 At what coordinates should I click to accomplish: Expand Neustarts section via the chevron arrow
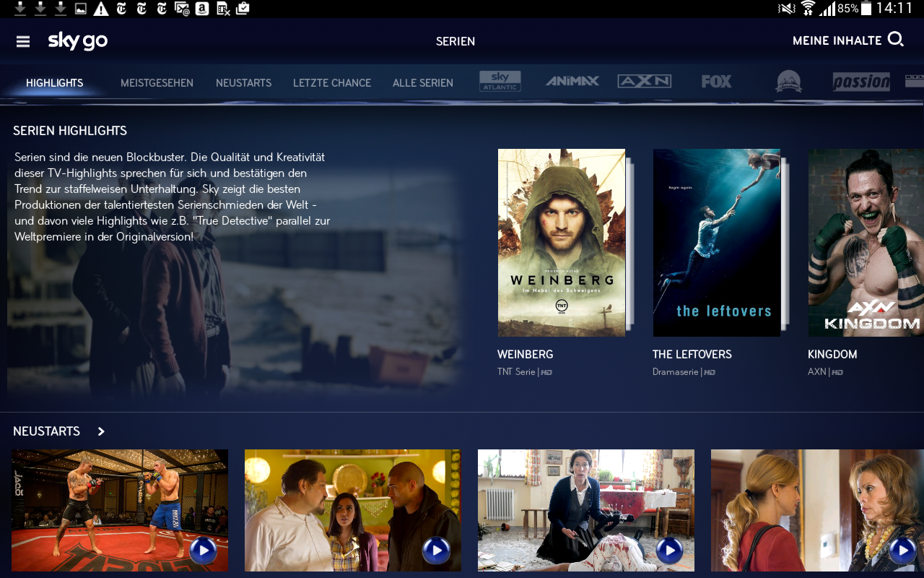(x=101, y=431)
